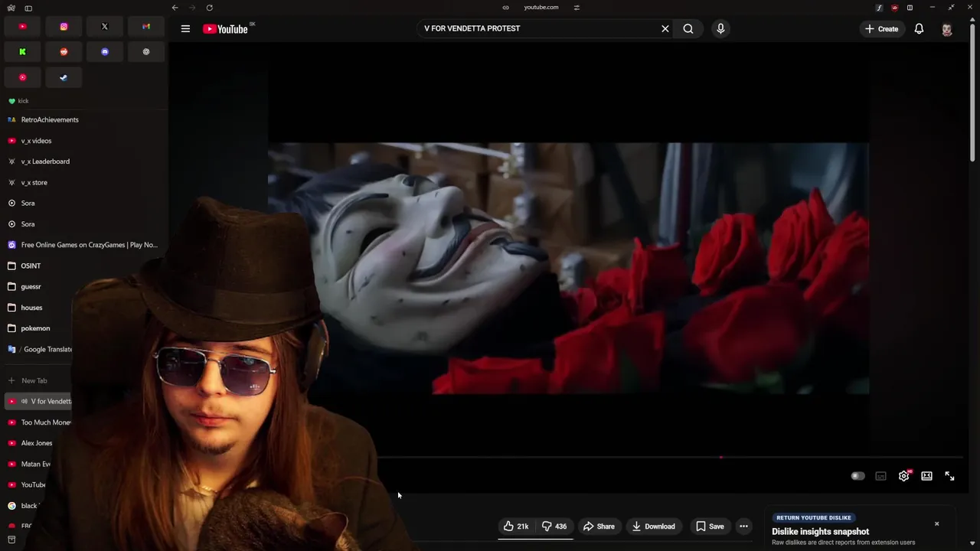Toggle the autoplay switch

point(857,476)
